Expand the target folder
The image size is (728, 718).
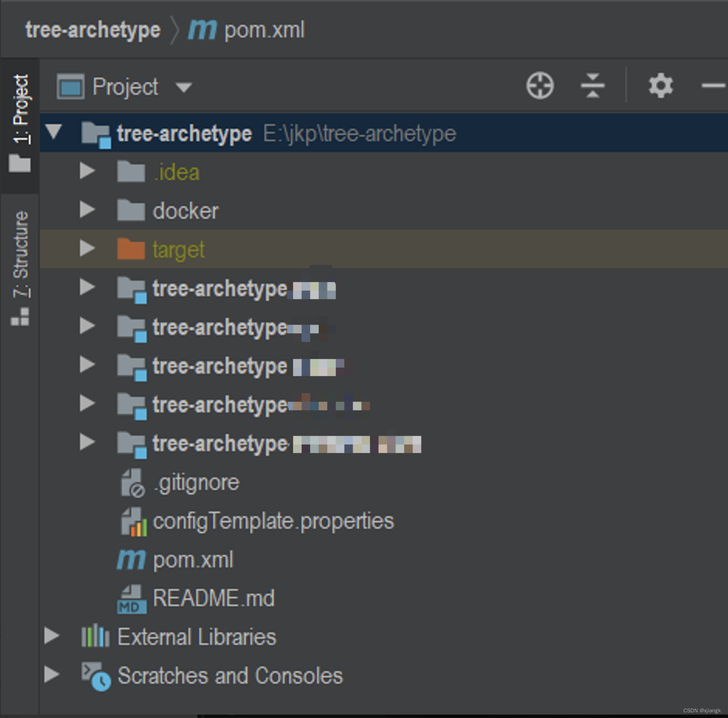(x=87, y=248)
